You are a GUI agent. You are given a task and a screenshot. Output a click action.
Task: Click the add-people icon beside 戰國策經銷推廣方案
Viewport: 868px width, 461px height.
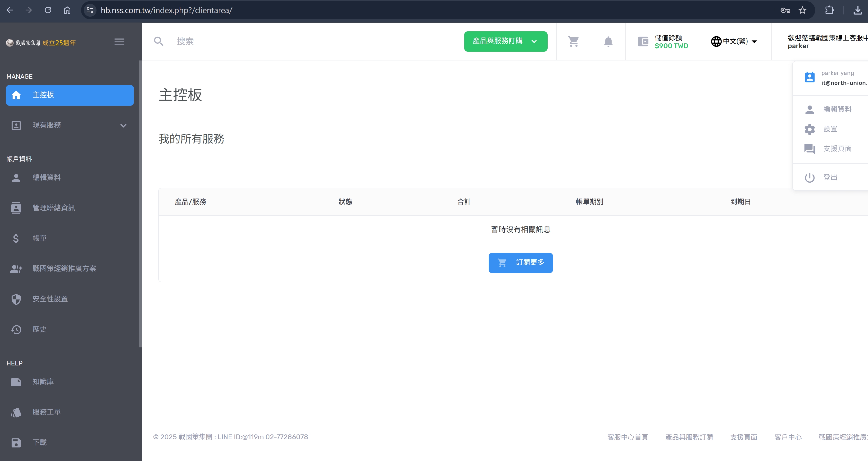(16, 269)
